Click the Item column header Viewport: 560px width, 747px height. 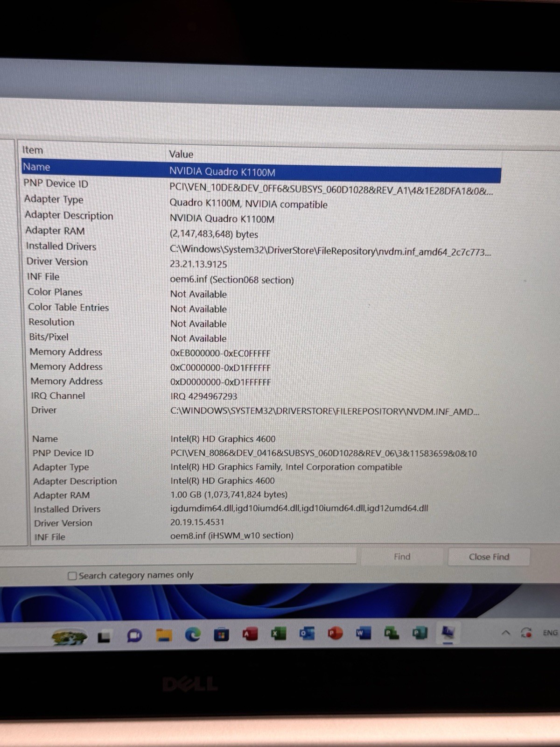tap(33, 150)
